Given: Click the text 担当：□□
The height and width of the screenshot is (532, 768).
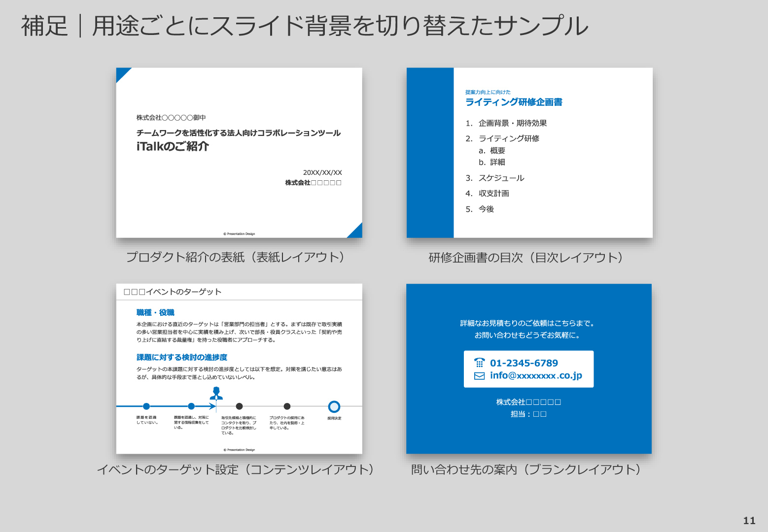Looking at the screenshot, I should (528, 414).
